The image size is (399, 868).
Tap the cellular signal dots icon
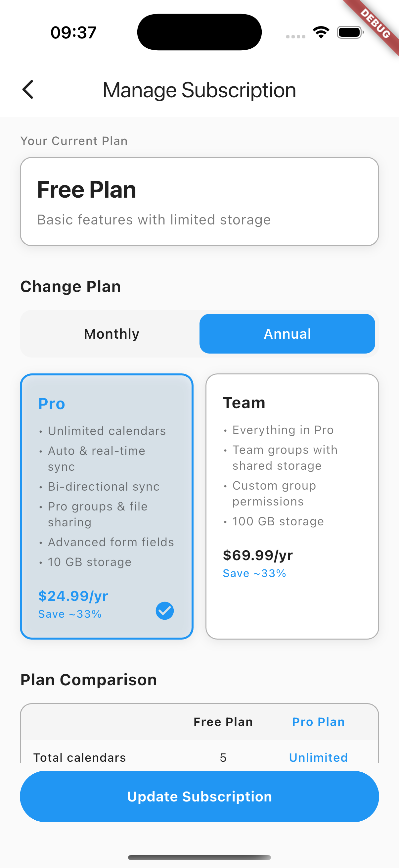[296, 36]
